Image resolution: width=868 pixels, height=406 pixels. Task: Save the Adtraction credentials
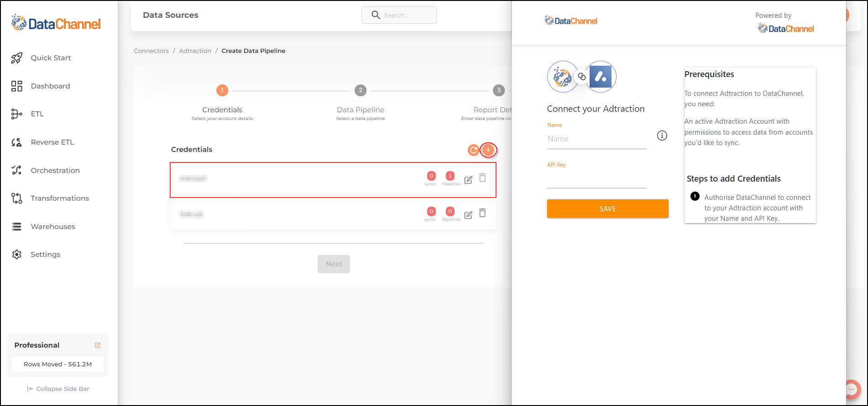point(608,208)
